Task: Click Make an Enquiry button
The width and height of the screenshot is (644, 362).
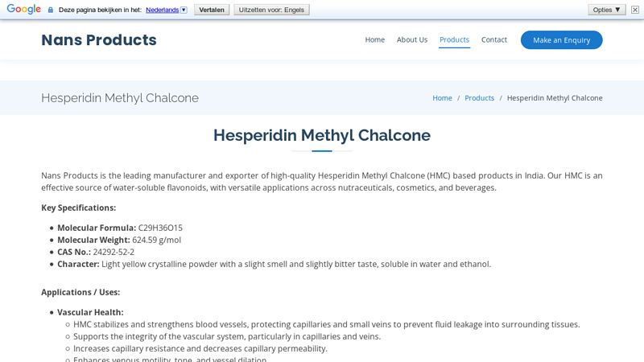Action: 561,40
